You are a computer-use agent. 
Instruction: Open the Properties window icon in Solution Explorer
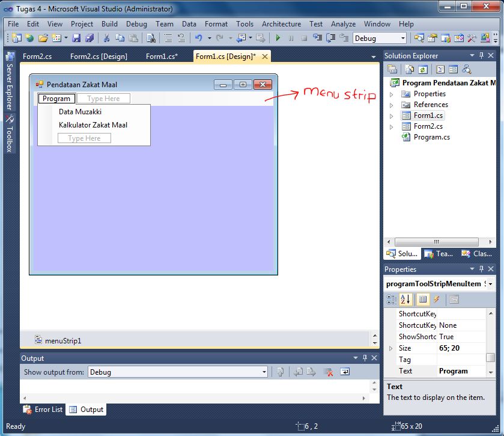[393, 69]
